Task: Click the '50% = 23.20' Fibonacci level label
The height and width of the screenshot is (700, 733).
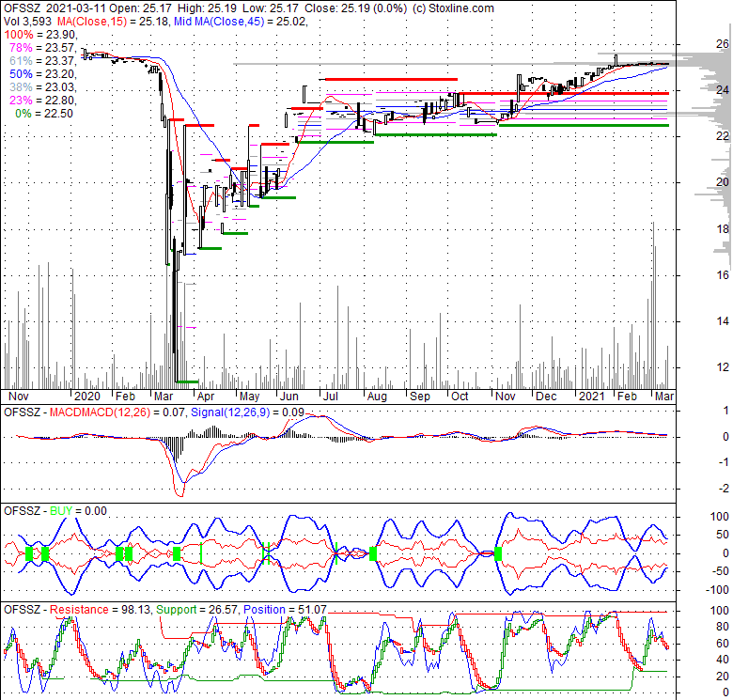Action: tap(42, 74)
